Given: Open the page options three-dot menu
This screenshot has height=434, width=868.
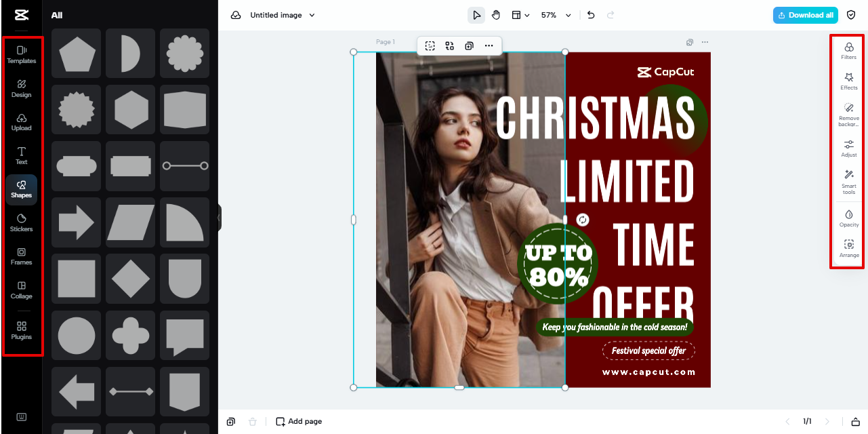Looking at the screenshot, I should pyautogui.click(x=705, y=42).
